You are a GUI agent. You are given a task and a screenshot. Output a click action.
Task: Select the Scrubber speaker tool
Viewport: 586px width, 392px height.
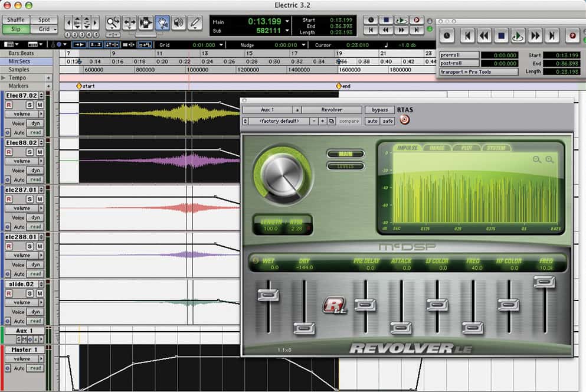179,23
